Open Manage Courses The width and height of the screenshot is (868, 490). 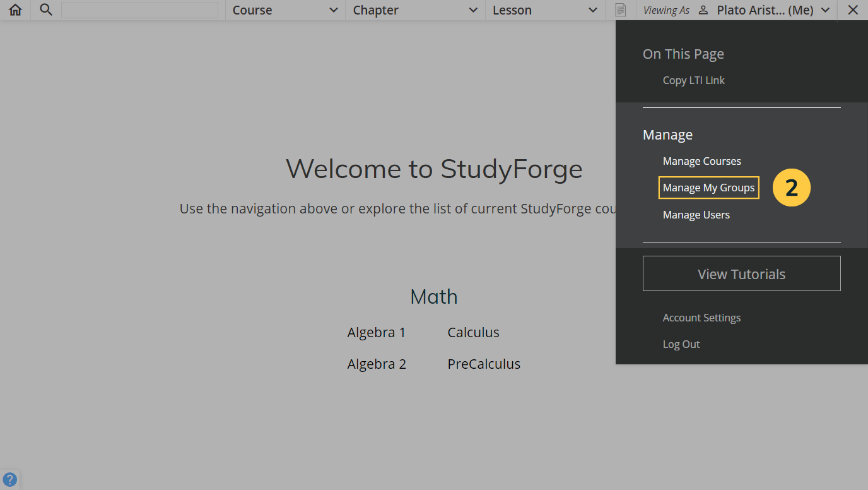[x=701, y=161]
